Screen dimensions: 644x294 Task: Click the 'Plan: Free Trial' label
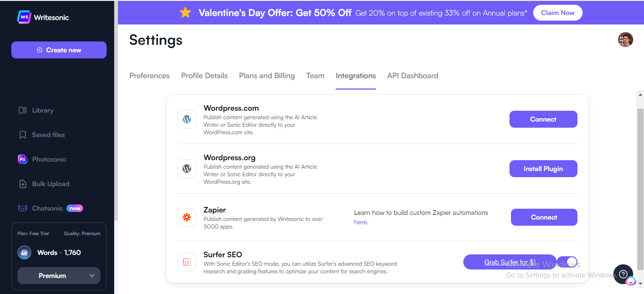click(x=33, y=233)
